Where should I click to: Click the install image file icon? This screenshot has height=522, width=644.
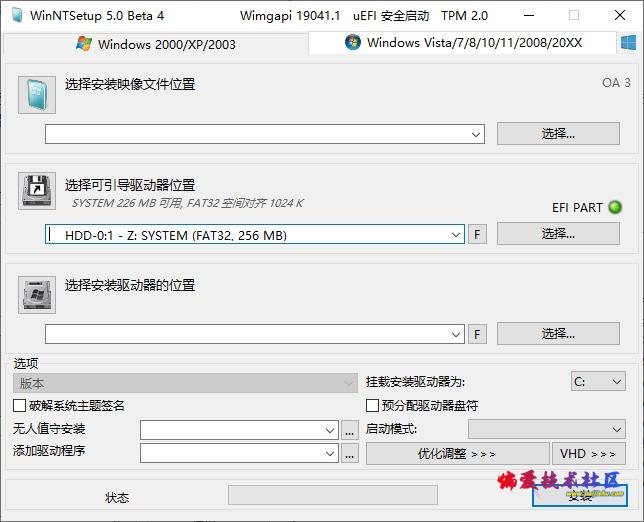(x=37, y=95)
